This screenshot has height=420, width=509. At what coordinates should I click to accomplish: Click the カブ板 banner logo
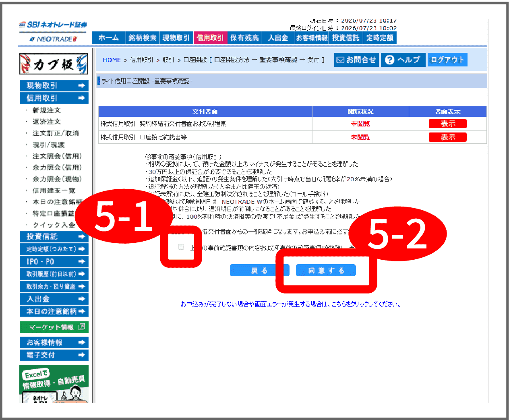point(54,64)
